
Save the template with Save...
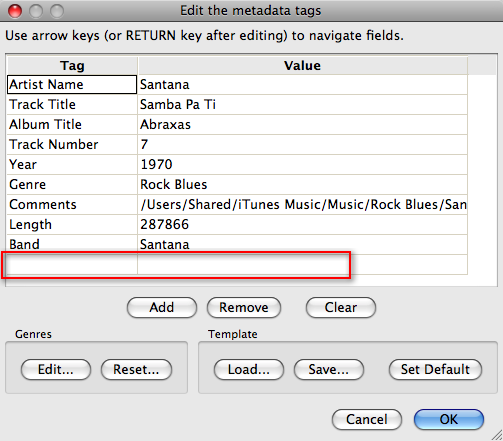point(329,369)
